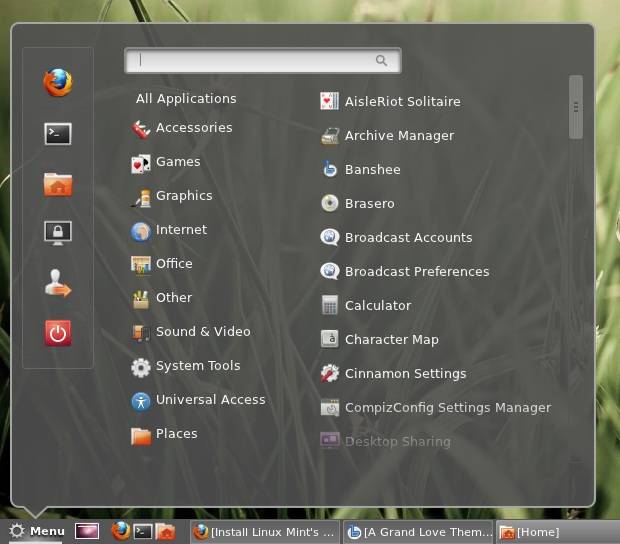Screen dimensions: 620x544
Task: Launch Firefox from the favorites sidebar
Action: (x=58, y=82)
